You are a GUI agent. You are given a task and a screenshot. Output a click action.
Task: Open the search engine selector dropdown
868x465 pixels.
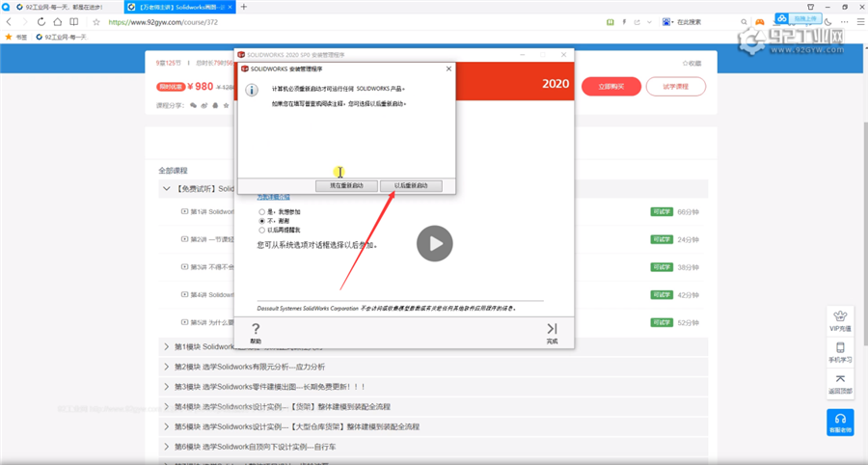[x=668, y=22]
